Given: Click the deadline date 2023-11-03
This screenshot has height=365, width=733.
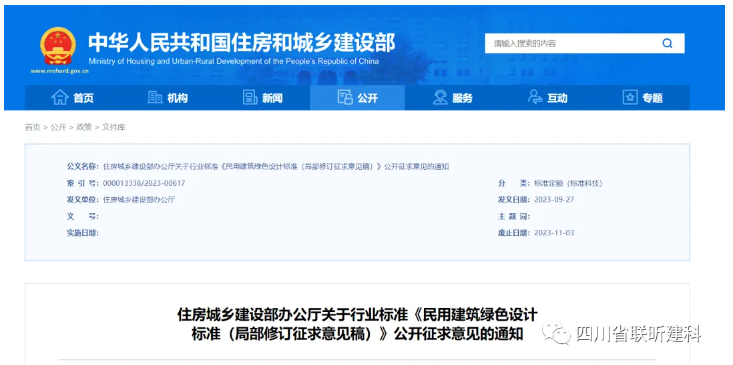Looking at the screenshot, I should click(x=553, y=233).
